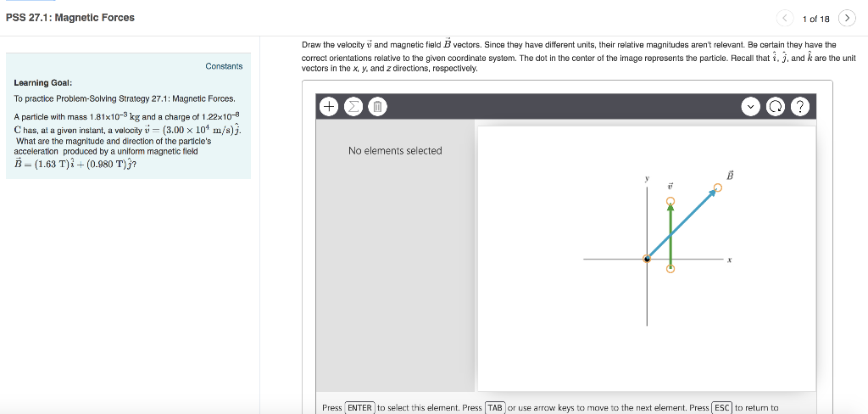Click the ENTER key hint
Image resolution: width=868 pixels, height=414 pixels.
pyautogui.click(x=359, y=407)
